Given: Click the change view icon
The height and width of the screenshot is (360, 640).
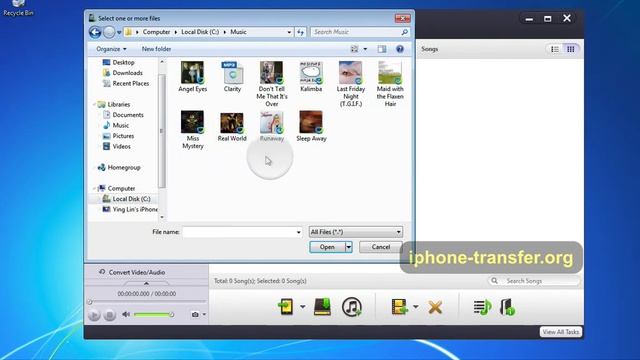Looking at the screenshot, I should pos(354,49).
